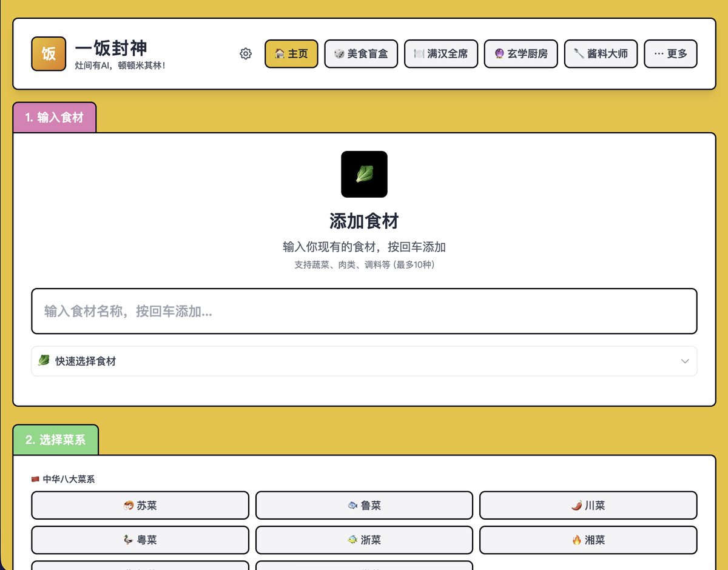
Task: Click the 2. 选择菜系 step label
Action: (x=56, y=440)
